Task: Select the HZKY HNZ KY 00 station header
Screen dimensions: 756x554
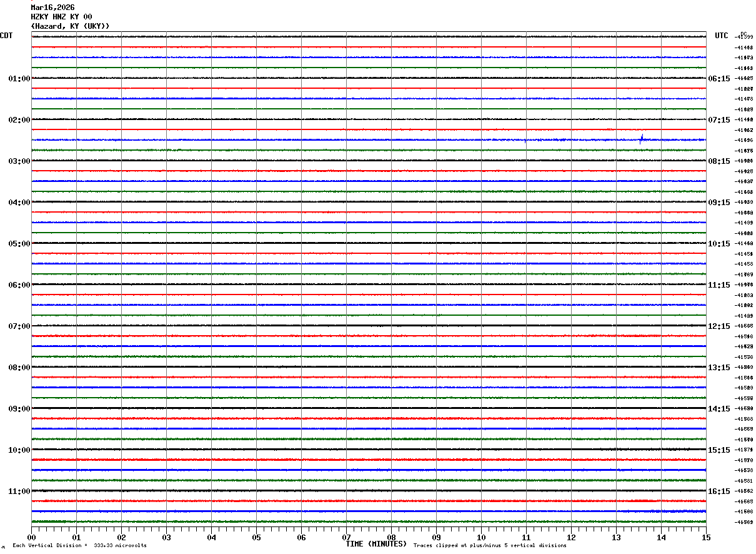Action: point(61,17)
